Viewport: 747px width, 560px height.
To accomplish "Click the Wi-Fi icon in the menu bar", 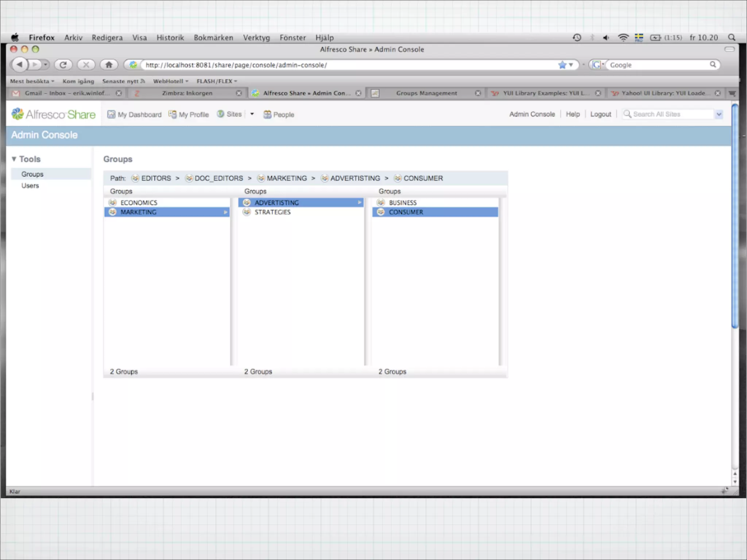I will (623, 38).
